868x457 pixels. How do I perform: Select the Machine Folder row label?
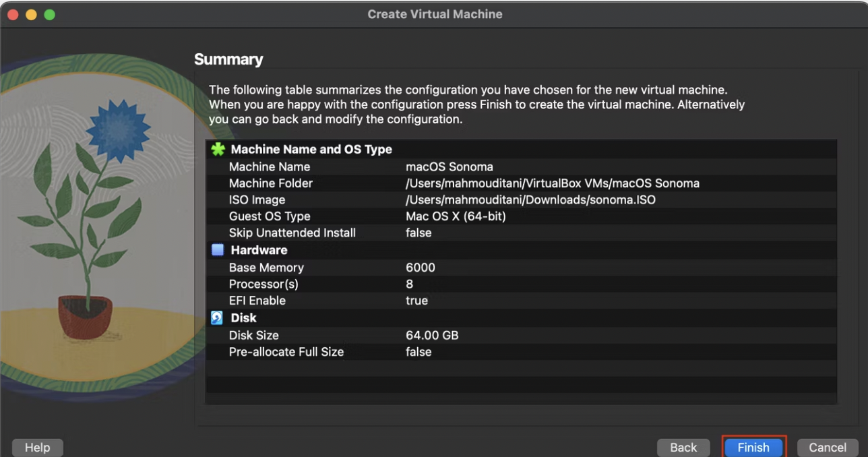271,183
